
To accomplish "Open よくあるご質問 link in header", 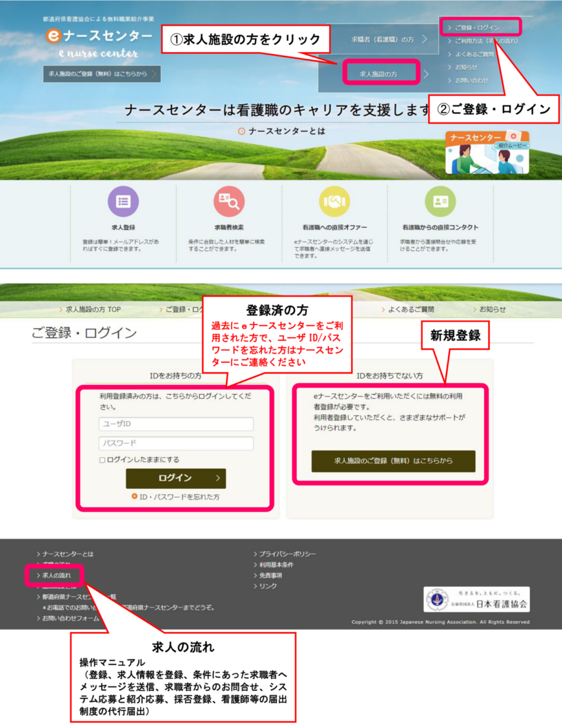I will (x=471, y=55).
